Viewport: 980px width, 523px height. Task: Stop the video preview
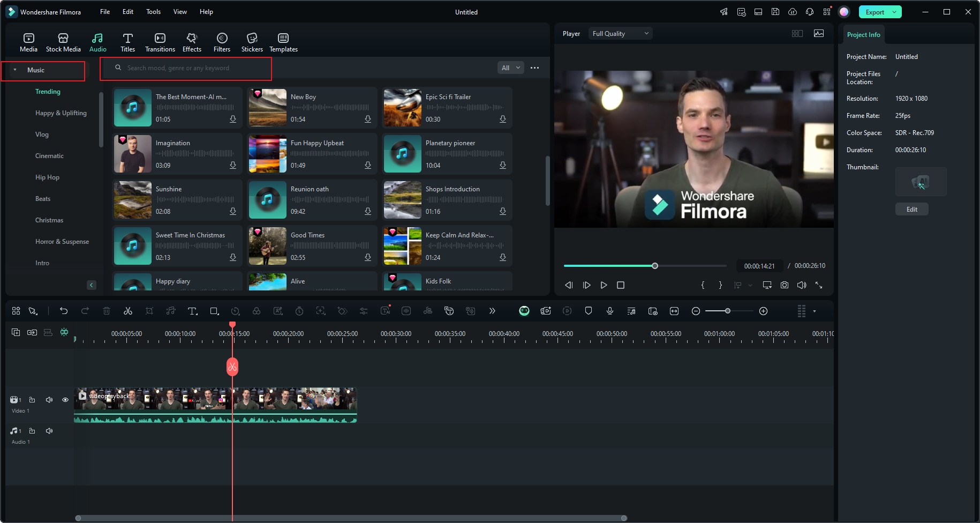click(x=621, y=285)
